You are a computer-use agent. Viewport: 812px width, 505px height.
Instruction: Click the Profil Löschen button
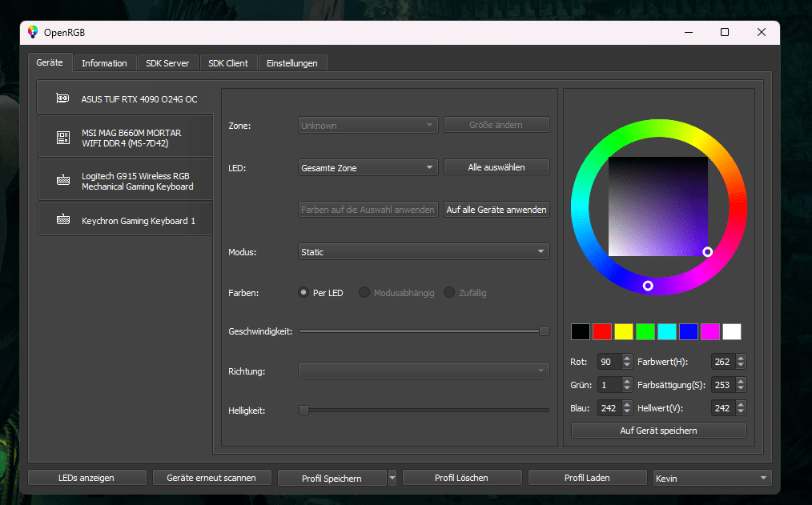(x=462, y=478)
